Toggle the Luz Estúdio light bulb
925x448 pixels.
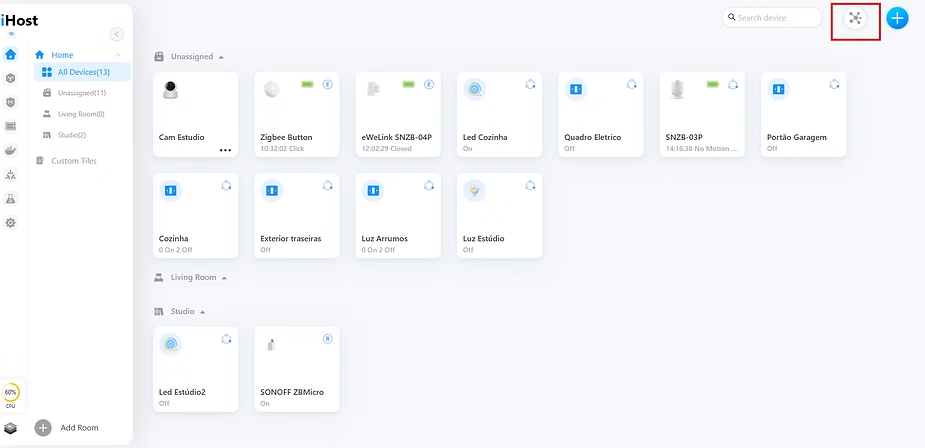pyautogui.click(x=475, y=190)
